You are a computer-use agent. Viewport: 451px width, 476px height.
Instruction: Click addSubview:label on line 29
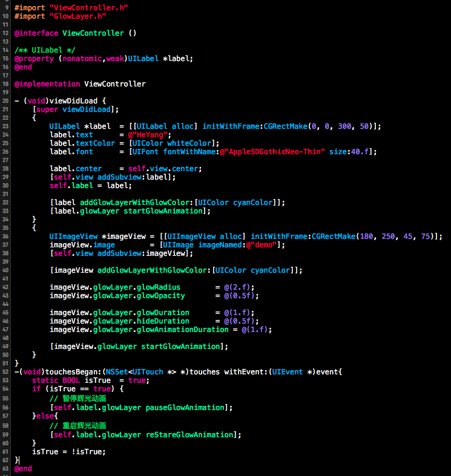[132, 177]
